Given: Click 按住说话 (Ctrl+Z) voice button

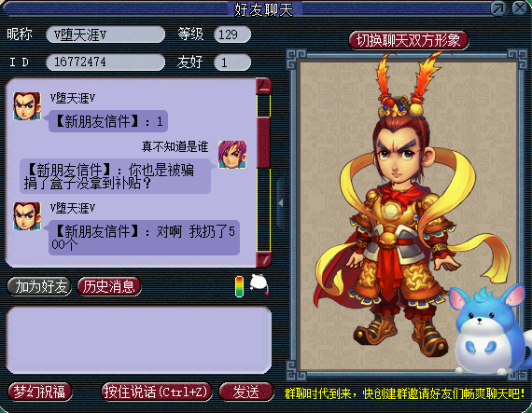Looking at the screenshot, I should coord(157,392).
